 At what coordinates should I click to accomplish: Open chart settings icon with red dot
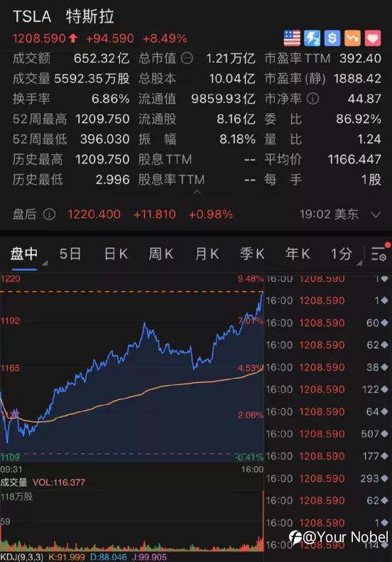pyautogui.click(x=379, y=253)
